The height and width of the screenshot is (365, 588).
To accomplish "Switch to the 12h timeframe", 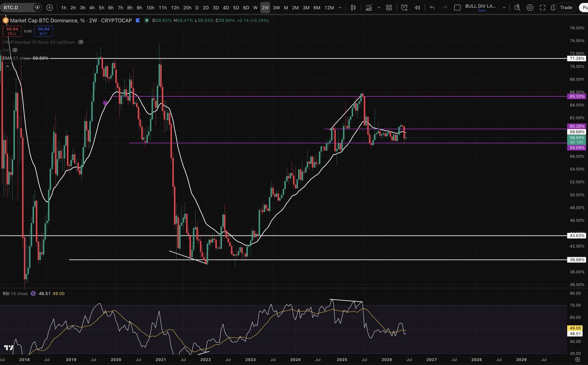I will tap(175, 7).
